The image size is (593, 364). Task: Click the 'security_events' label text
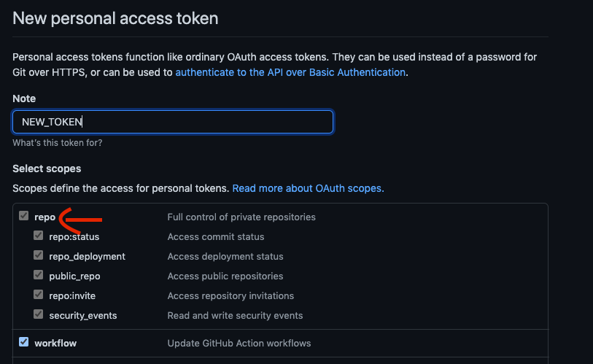82,315
